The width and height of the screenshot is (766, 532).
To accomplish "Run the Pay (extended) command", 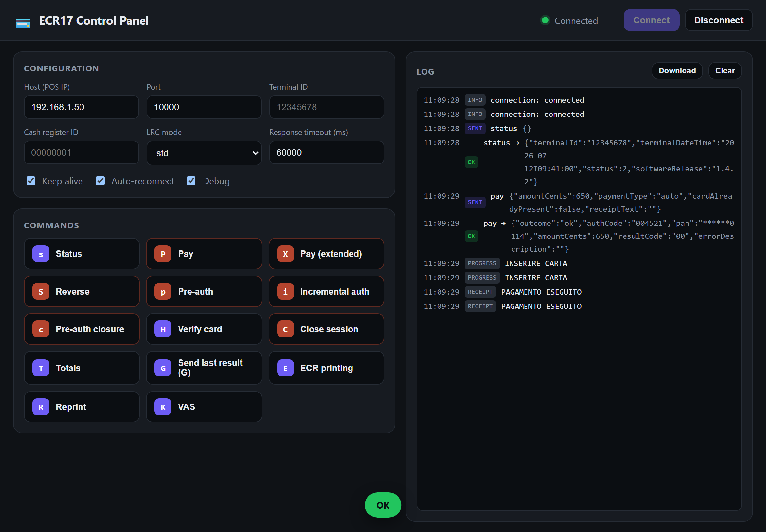I will point(326,254).
